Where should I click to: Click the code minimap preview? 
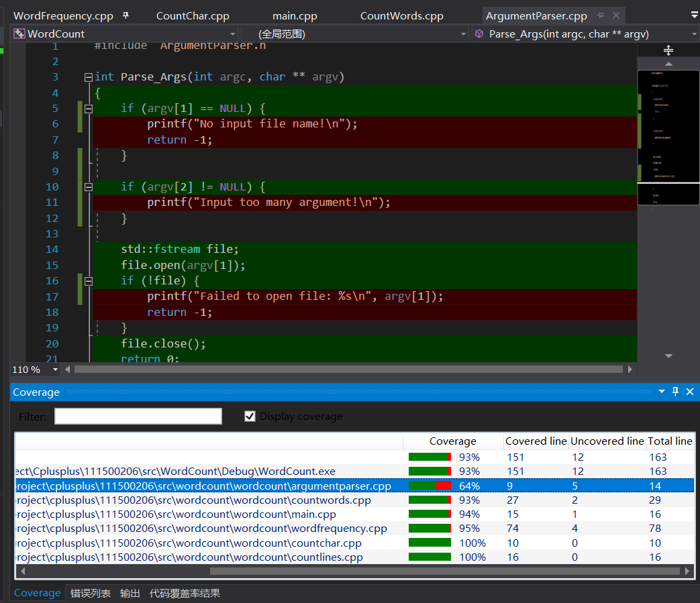click(668, 138)
